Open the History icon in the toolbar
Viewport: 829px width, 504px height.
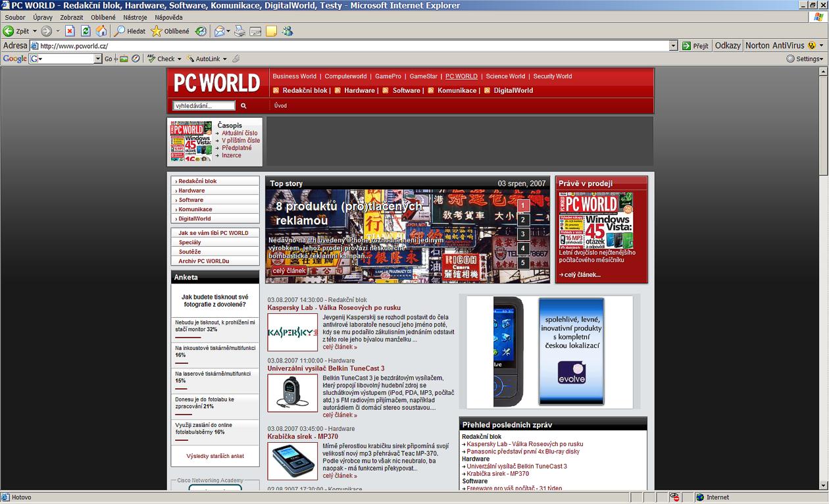click(201, 31)
